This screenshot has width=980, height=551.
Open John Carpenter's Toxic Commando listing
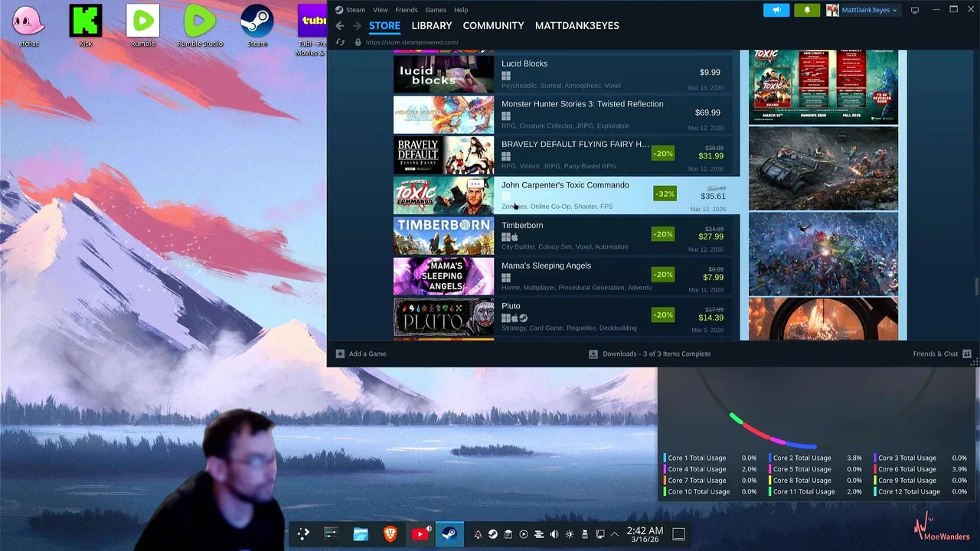567,195
